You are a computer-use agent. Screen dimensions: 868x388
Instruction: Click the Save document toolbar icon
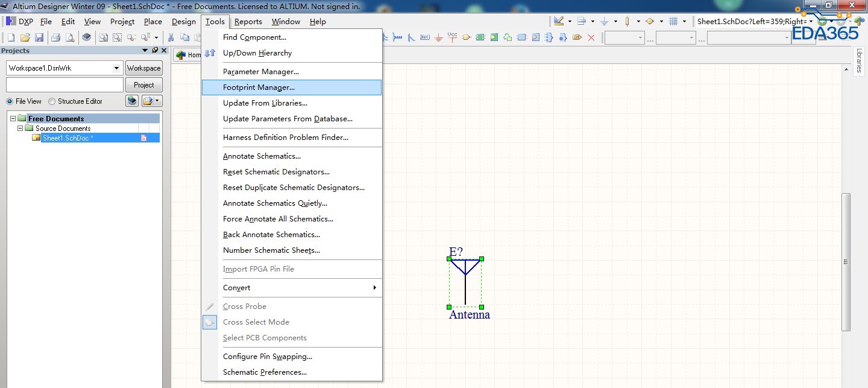tap(39, 37)
